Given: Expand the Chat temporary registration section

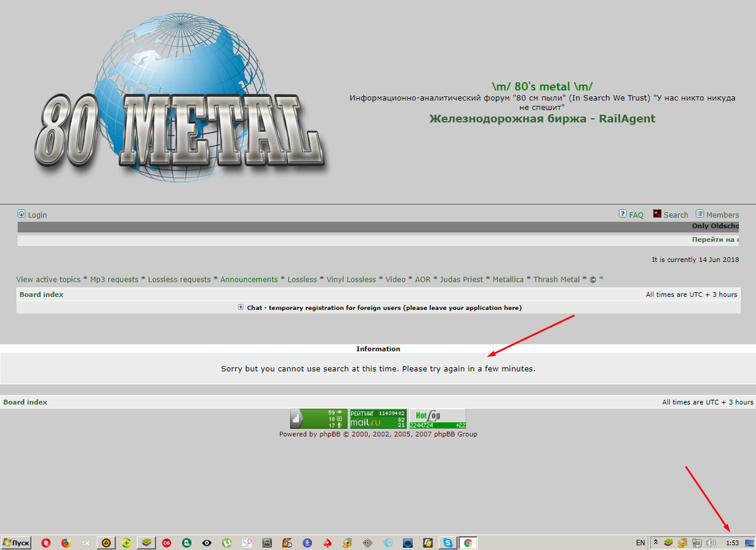Looking at the screenshot, I should (241, 307).
